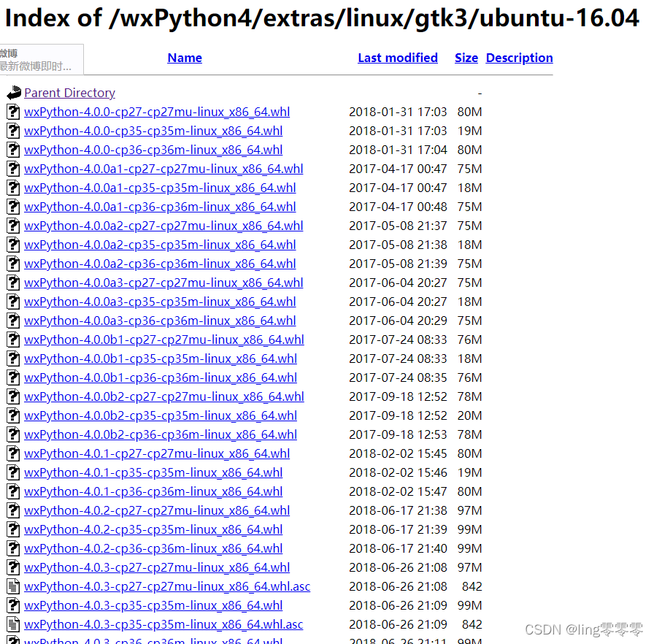Click date 2018-06-17 21:40 in listing
654x644 pixels.
pos(398,548)
